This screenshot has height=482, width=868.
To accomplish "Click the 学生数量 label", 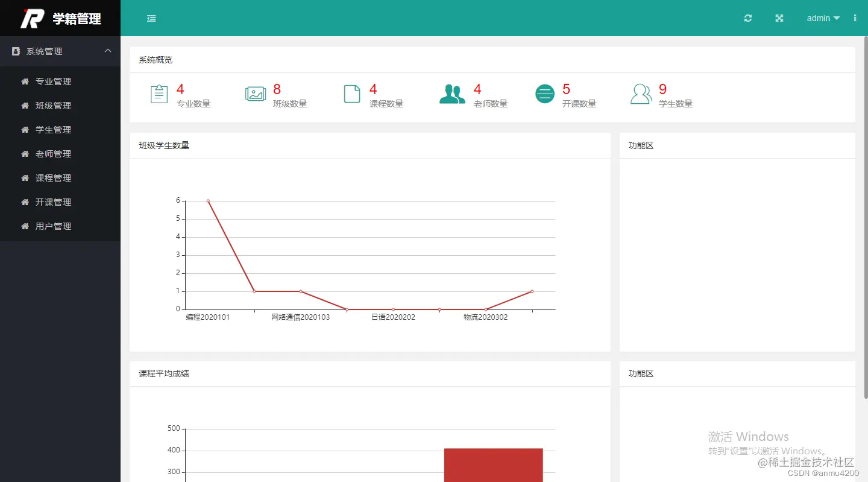I will [x=676, y=104].
